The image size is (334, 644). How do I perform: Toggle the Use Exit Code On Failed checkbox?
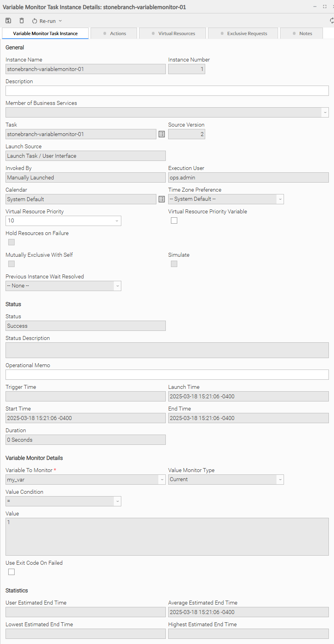(x=11, y=572)
